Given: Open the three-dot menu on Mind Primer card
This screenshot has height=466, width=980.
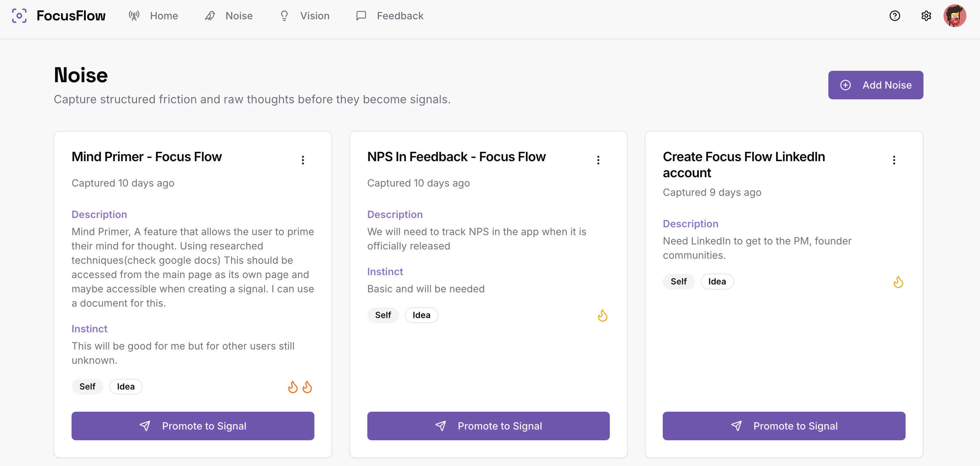Looking at the screenshot, I should pyautogui.click(x=303, y=160).
